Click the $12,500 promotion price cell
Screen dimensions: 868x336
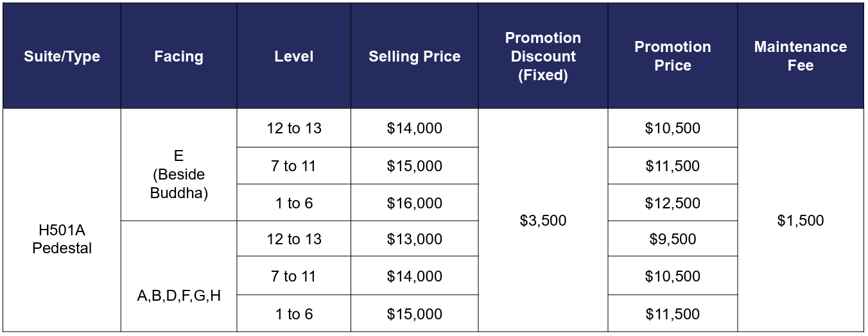pos(672,203)
